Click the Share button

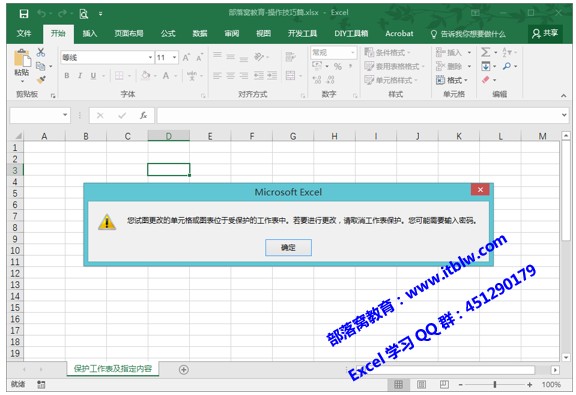click(x=545, y=33)
